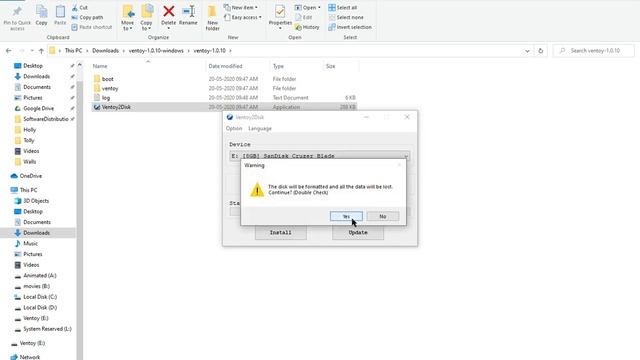Click the Rename ribbon icon
Viewport: 640px width, 360px height.
tap(188, 16)
